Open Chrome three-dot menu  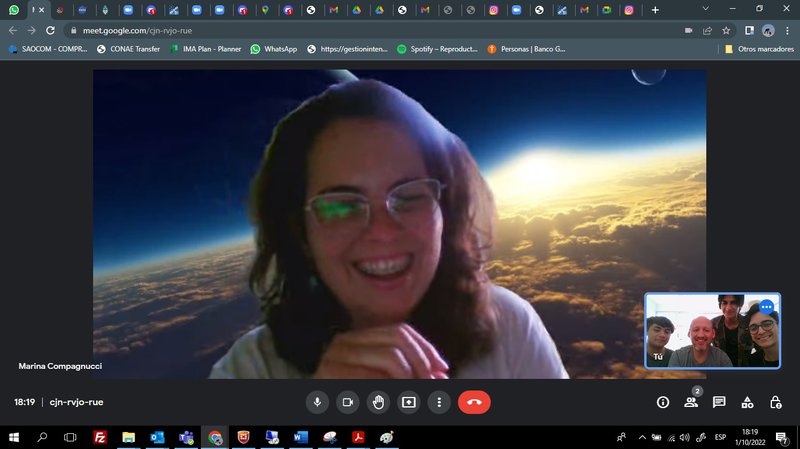pos(787,31)
